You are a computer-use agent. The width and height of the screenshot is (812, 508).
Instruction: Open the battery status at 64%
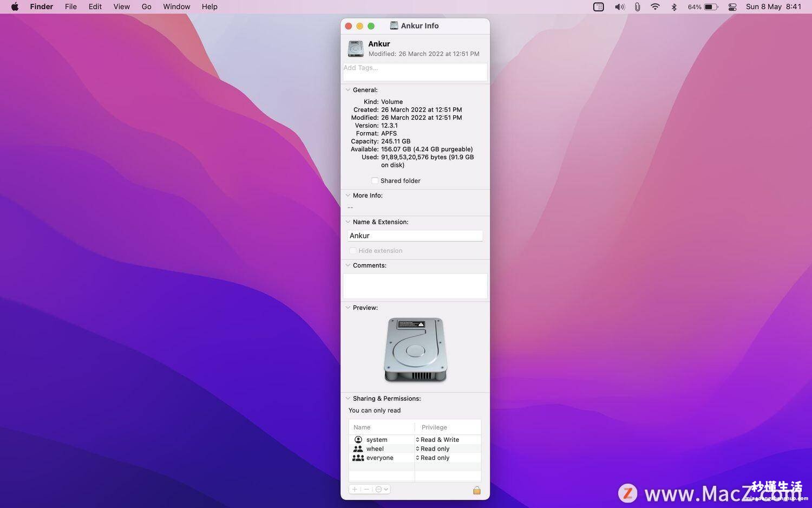703,7
